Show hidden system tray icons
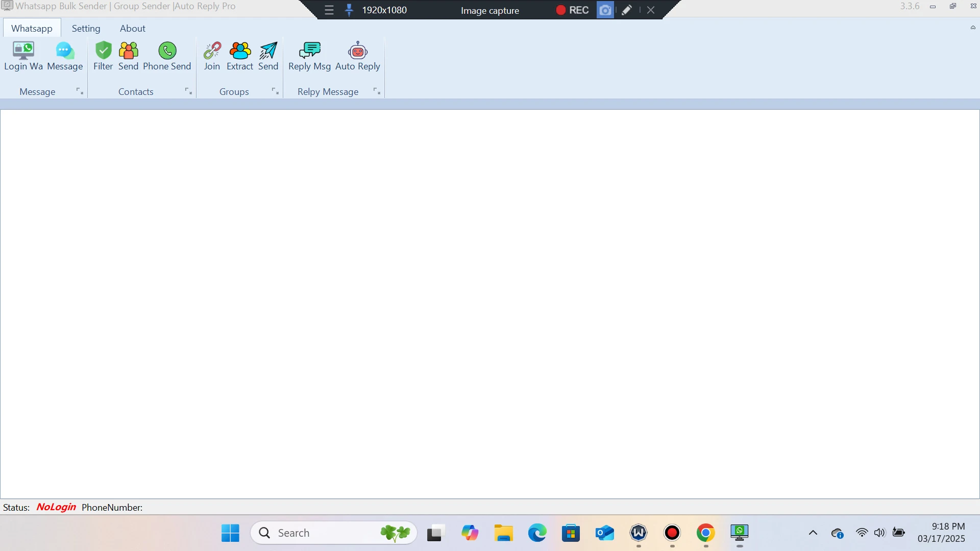 813,533
